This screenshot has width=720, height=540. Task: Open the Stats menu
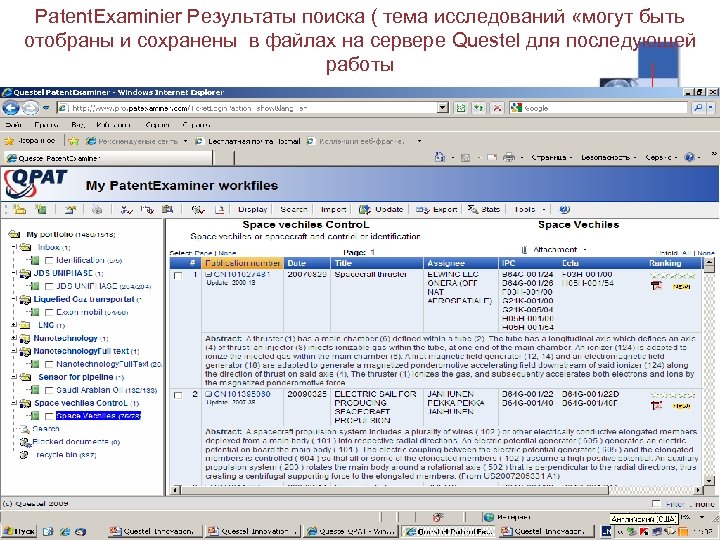click(x=484, y=209)
